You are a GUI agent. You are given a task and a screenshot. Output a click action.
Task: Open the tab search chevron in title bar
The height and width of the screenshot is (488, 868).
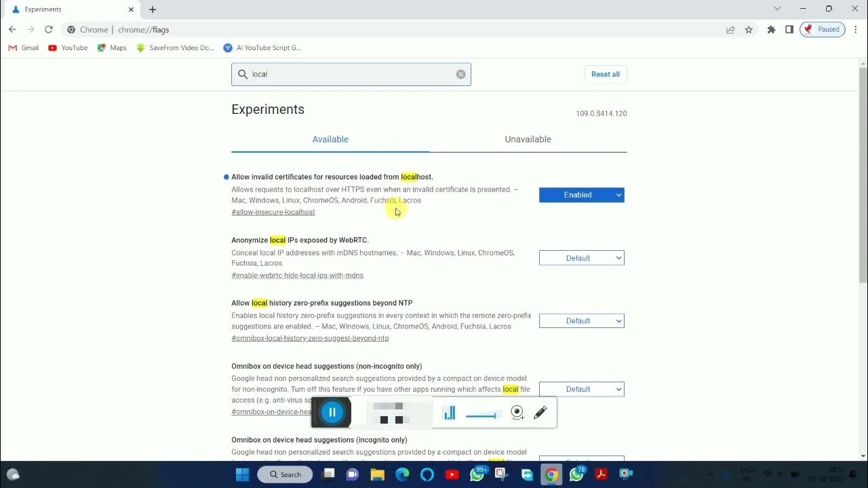click(x=777, y=9)
